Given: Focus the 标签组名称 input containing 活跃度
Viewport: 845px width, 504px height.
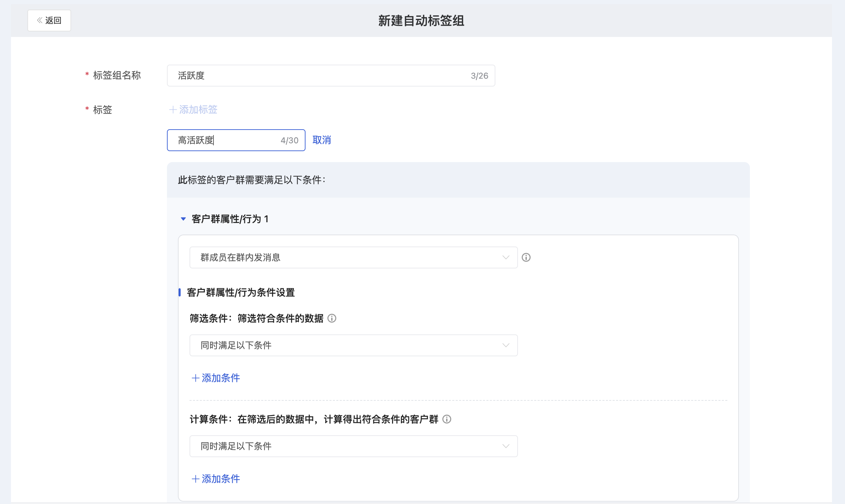Looking at the screenshot, I should tap(331, 76).
